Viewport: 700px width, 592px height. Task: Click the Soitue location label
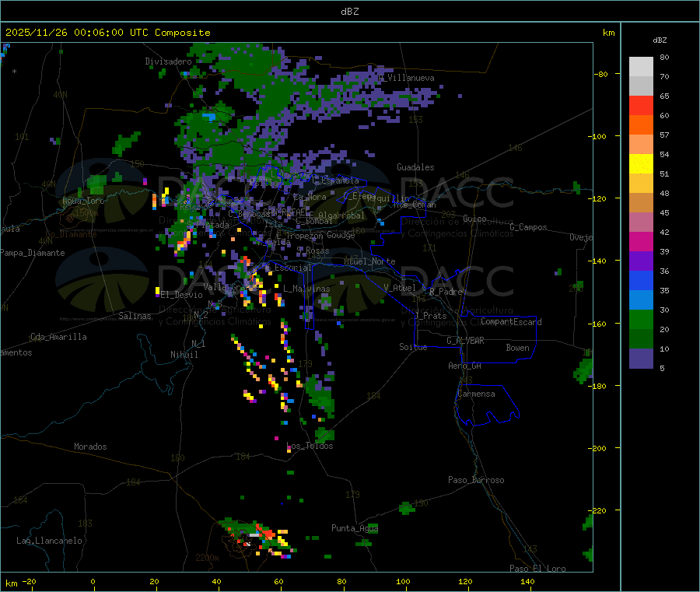click(x=414, y=347)
